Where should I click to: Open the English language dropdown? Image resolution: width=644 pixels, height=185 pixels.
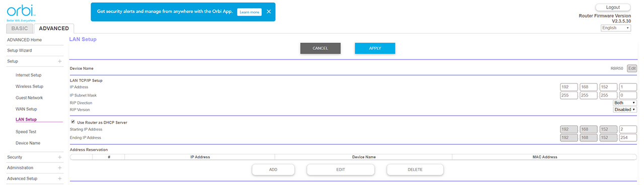coord(616,28)
